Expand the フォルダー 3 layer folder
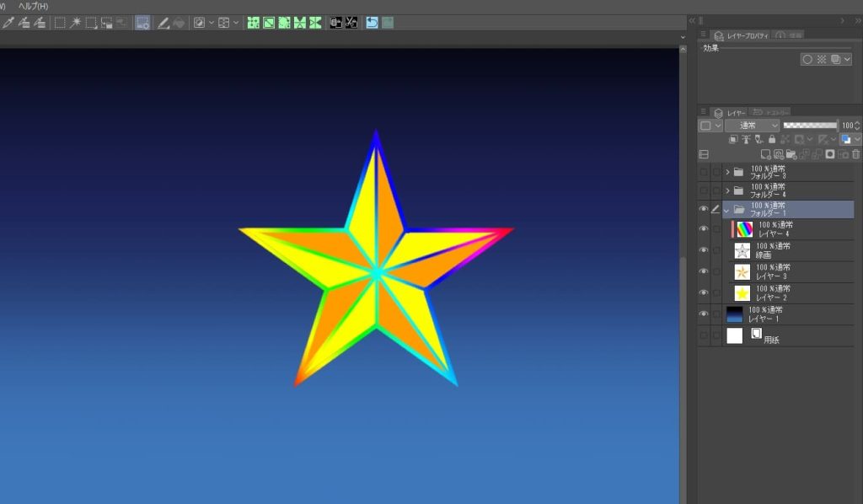863x504 pixels. (x=727, y=172)
